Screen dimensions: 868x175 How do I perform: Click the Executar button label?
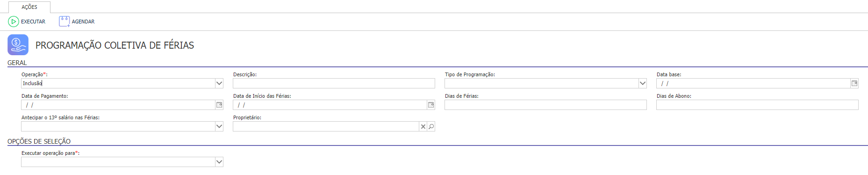pyautogui.click(x=33, y=22)
